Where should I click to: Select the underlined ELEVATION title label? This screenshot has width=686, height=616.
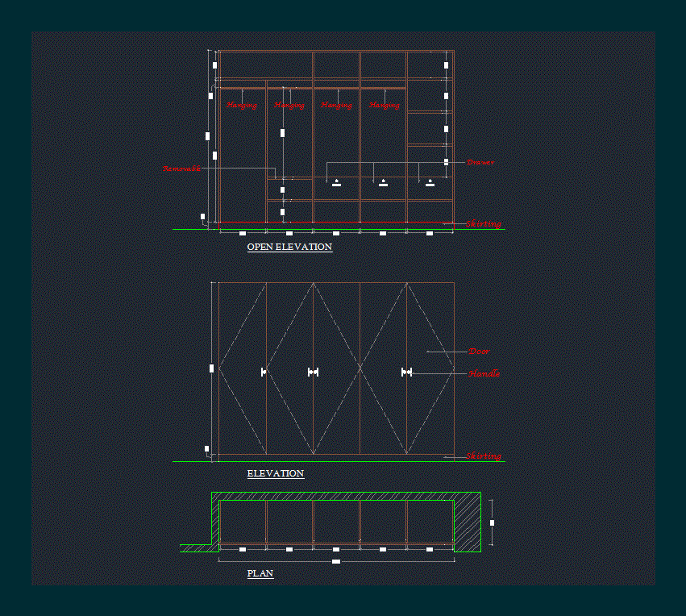coord(276,474)
